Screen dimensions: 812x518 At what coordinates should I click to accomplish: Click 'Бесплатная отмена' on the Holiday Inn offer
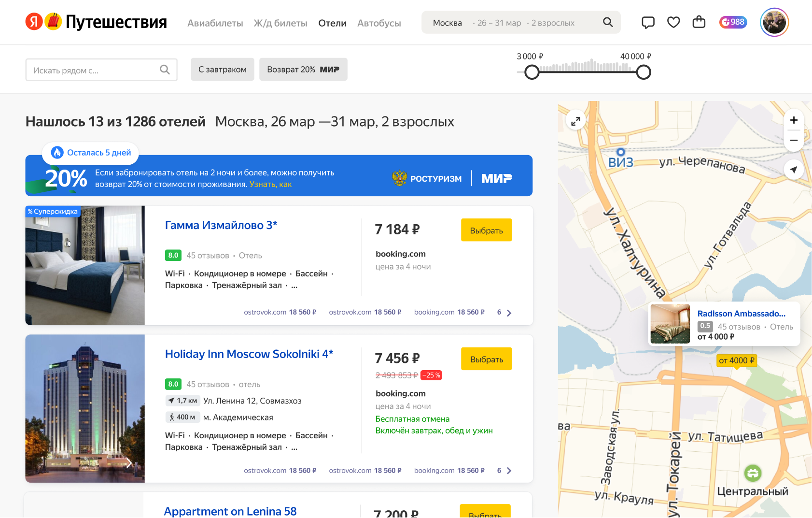click(x=412, y=419)
